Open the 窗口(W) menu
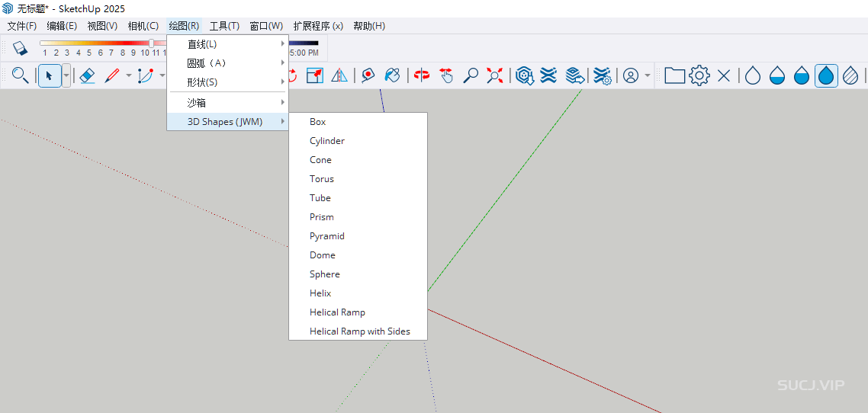868x413 pixels. point(266,26)
